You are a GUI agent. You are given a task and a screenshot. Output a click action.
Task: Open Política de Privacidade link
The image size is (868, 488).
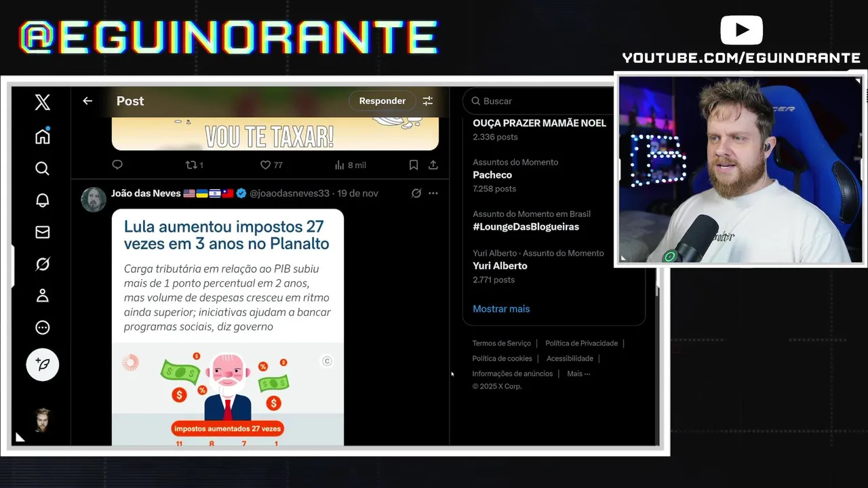(581, 344)
